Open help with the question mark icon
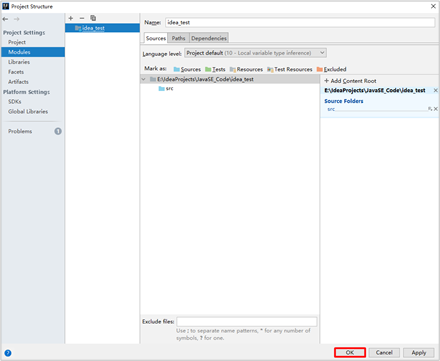The height and width of the screenshot is (361, 440). tap(8, 353)
